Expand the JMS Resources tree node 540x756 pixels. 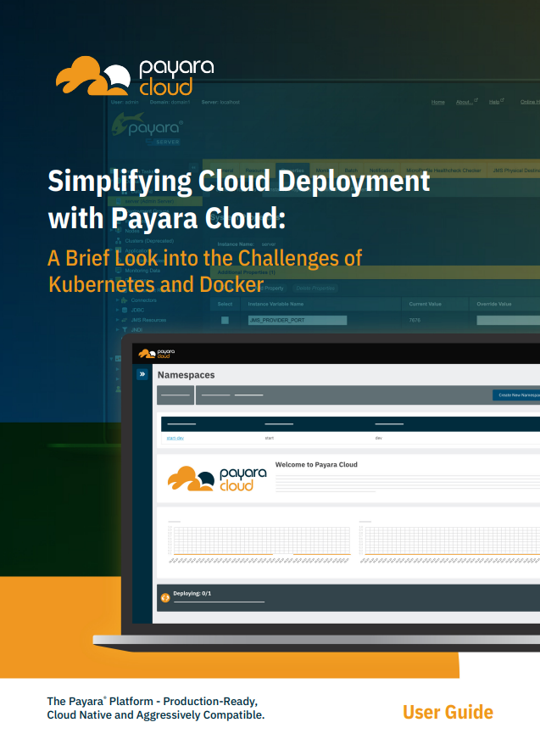click(117, 320)
